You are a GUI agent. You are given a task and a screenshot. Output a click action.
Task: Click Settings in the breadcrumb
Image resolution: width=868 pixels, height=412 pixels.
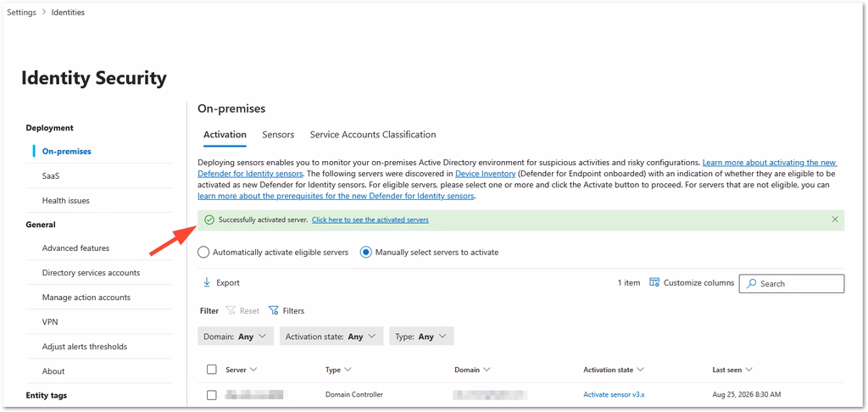click(21, 12)
